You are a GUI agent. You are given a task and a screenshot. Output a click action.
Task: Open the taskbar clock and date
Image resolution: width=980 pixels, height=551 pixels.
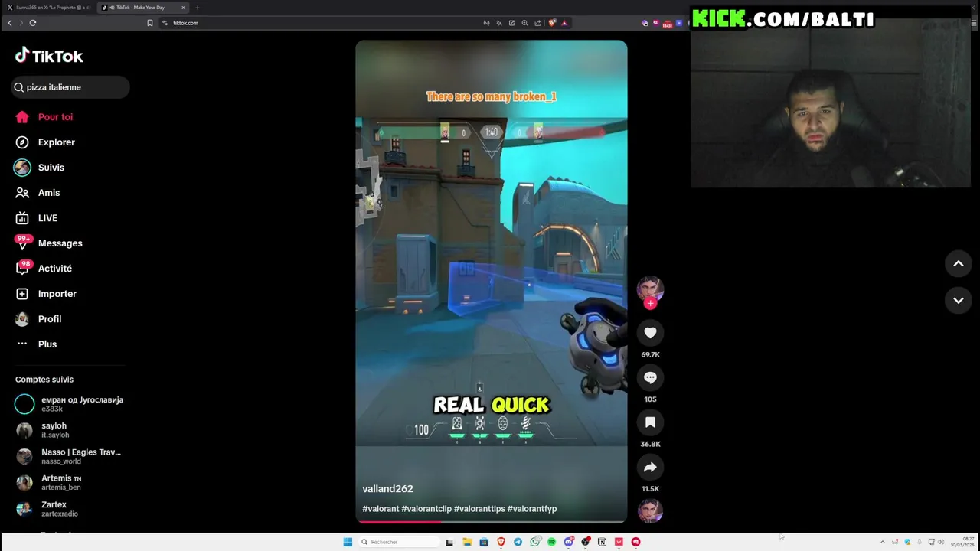click(962, 542)
